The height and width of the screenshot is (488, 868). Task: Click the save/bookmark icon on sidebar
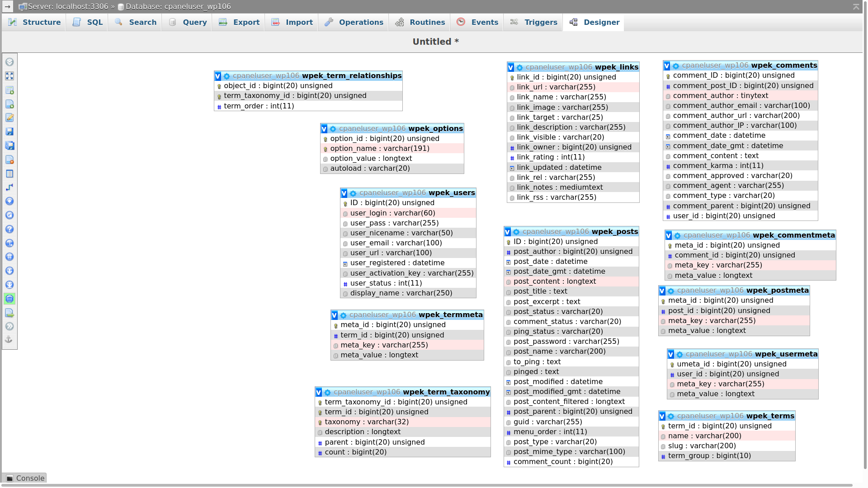coord(9,131)
